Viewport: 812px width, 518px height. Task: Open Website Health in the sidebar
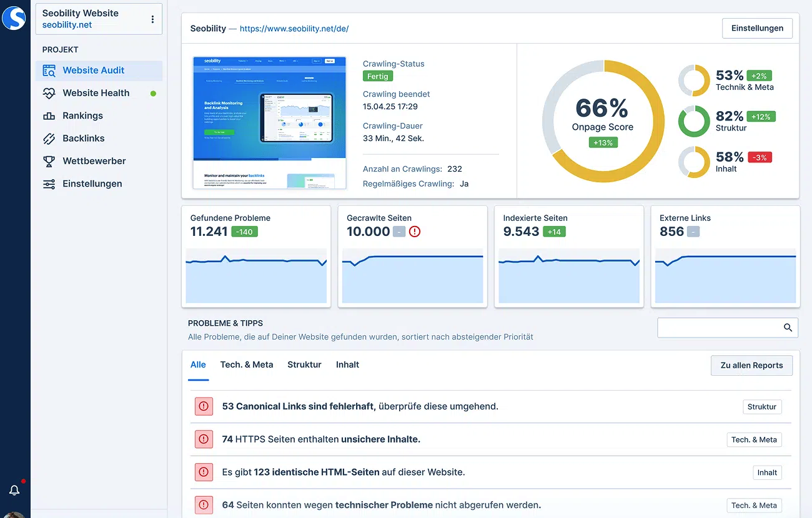[x=99, y=93]
